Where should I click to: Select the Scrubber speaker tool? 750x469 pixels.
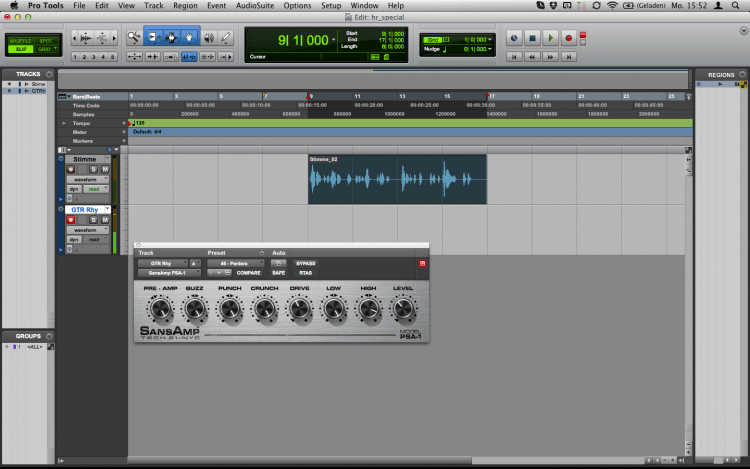coord(209,37)
